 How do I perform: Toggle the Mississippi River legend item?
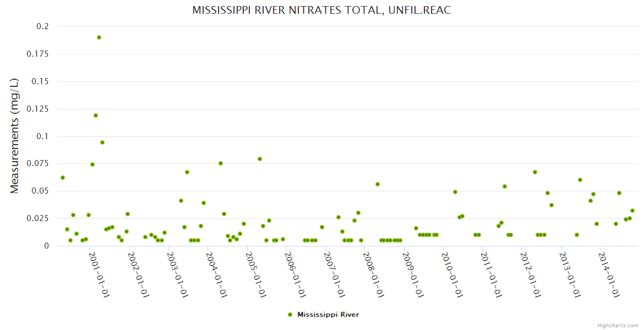click(x=328, y=315)
